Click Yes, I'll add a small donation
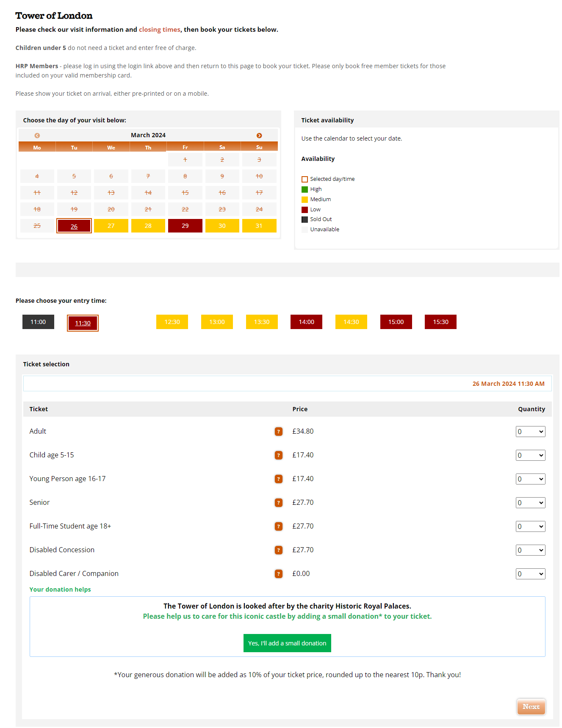Image resolution: width=562 pixels, height=728 pixels. click(287, 643)
